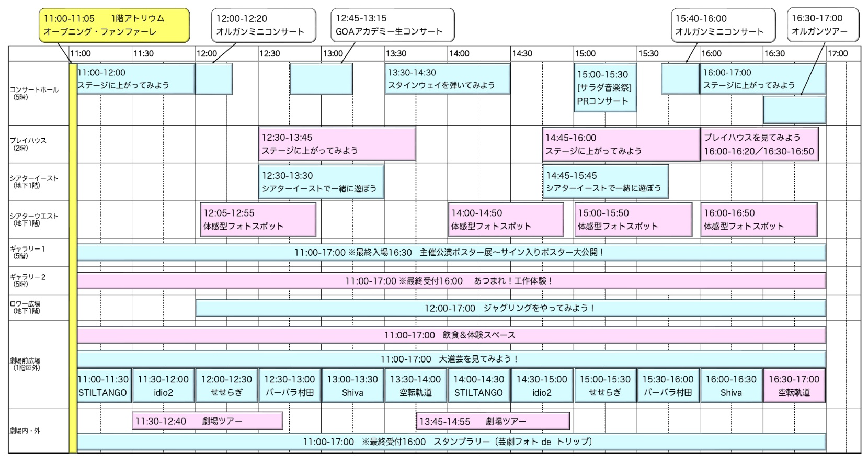The width and height of the screenshot is (868, 464).
Task: Click the 劇場内・外 row label
Action: (25, 431)
